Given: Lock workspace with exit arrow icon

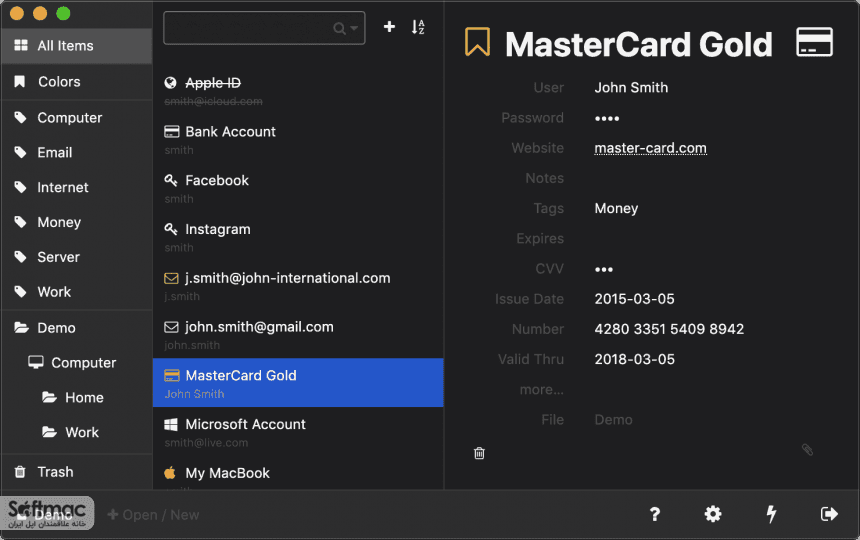Looking at the screenshot, I should click(829, 514).
